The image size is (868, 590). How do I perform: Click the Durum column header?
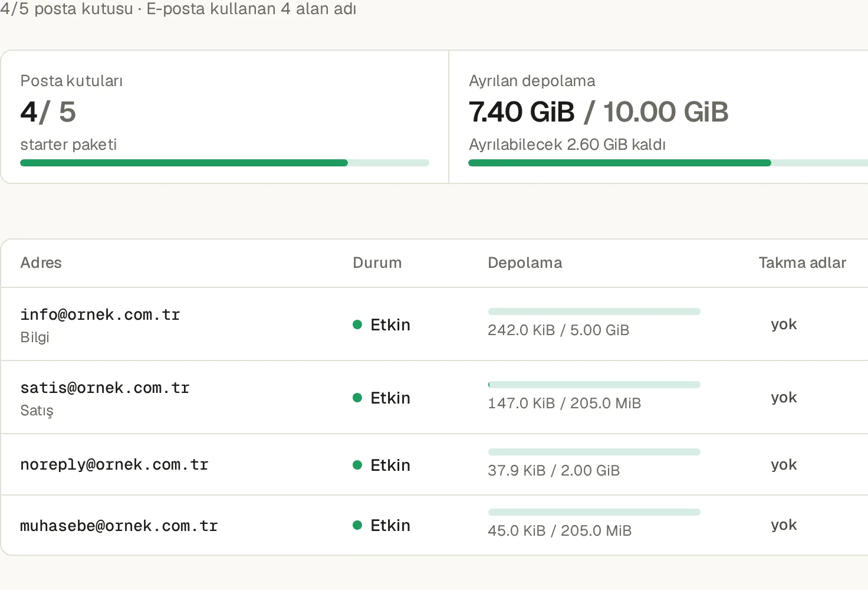click(x=377, y=263)
